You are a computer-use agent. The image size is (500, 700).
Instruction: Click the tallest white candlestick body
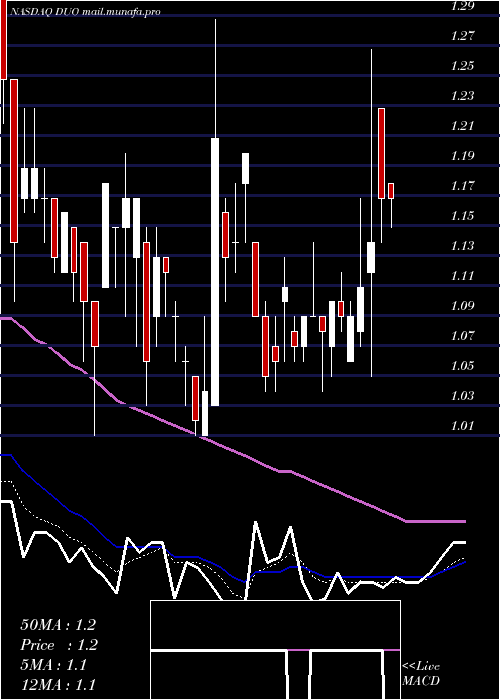click(x=215, y=272)
